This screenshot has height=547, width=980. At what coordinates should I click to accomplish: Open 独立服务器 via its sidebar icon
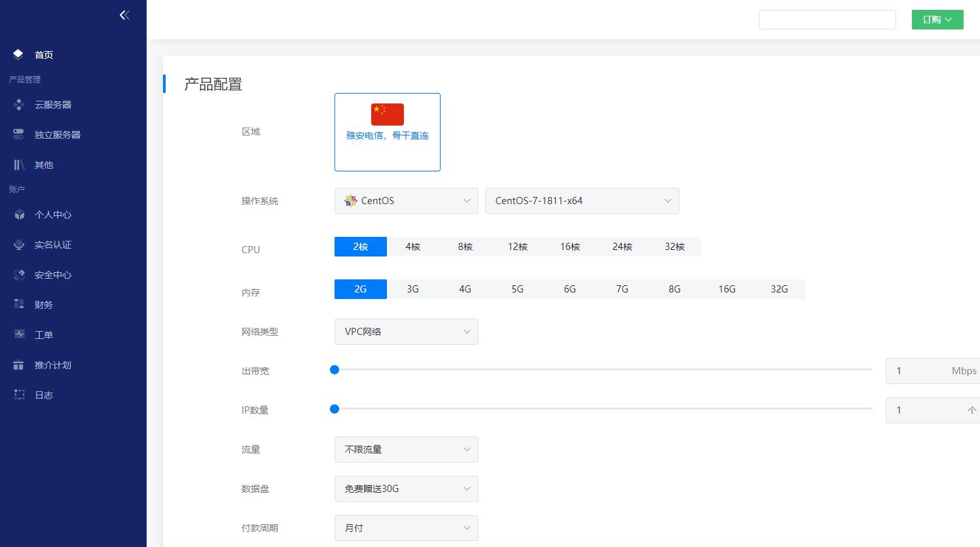coord(18,134)
